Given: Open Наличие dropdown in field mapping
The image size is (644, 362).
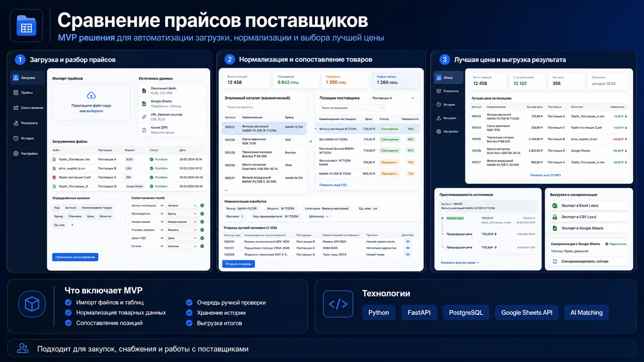Looking at the screenshot, I should point(182,246).
